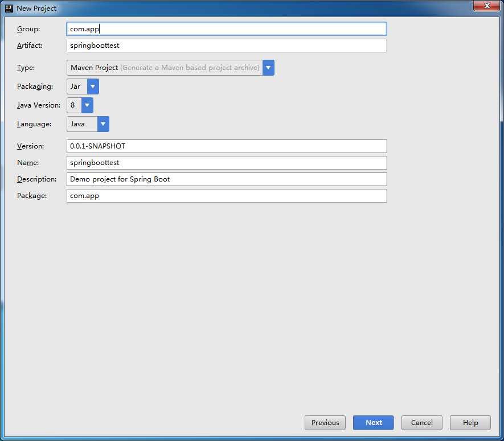Click the Version field with 0.0.1-SNAPSHOT
The image size is (504, 441).
(x=227, y=146)
